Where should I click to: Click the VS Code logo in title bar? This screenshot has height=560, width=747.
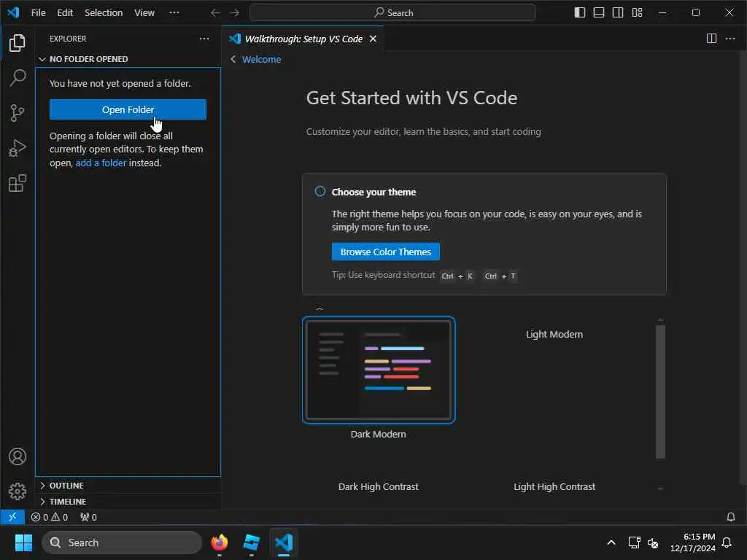click(x=13, y=12)
